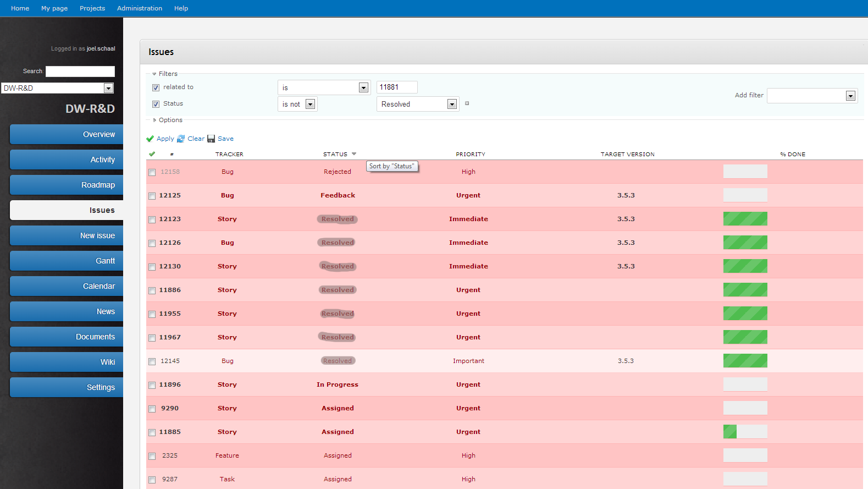Click the 'Feature' tracker of issue 2325
The image size is (868, 489).
coord(227,455)
